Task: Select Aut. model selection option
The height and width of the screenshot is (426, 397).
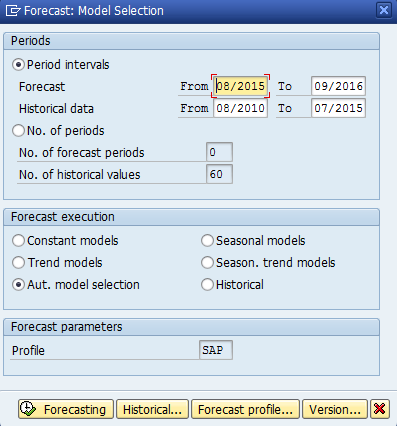Action: coord(18,285)
